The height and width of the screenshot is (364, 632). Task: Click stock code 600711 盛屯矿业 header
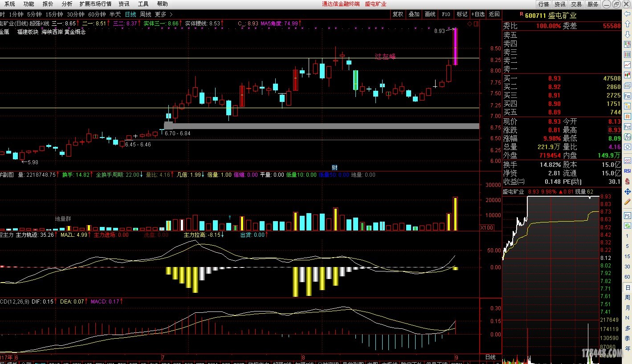pyautogui.click(x=550, y=16)
